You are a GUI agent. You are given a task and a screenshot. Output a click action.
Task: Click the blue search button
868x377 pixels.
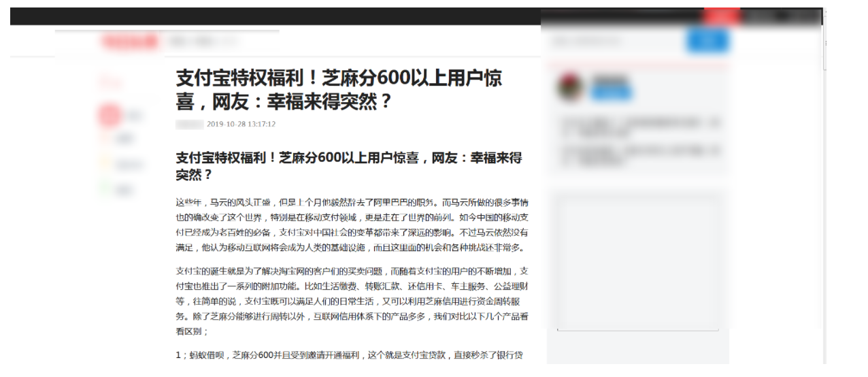(x=707, y=41)
